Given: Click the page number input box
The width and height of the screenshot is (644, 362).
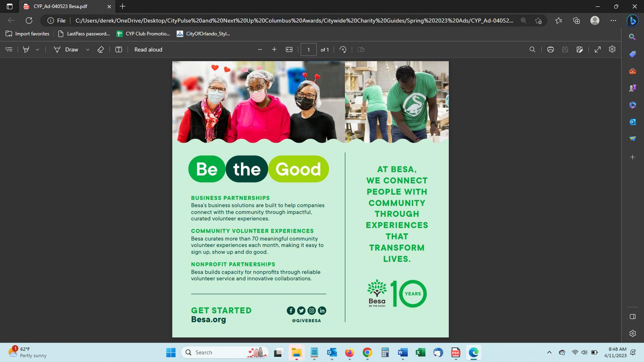Looking at the screenshot, I should coord(309,50).
